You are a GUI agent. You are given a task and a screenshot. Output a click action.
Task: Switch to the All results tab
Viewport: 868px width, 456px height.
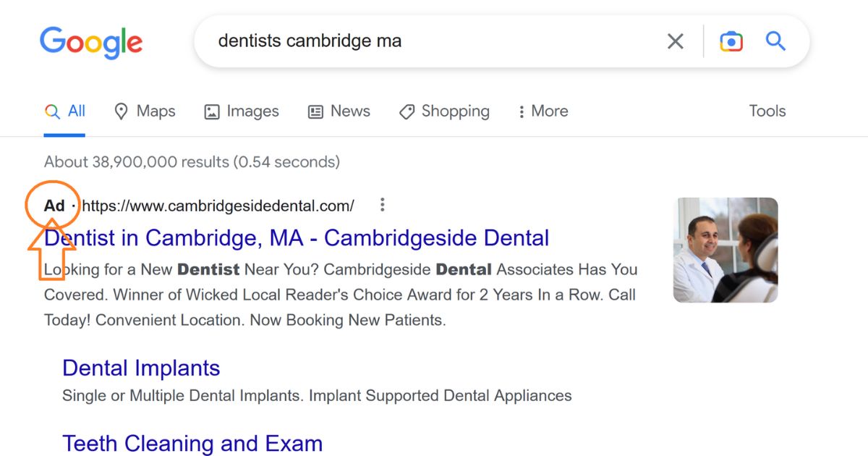tap(65, 111)
